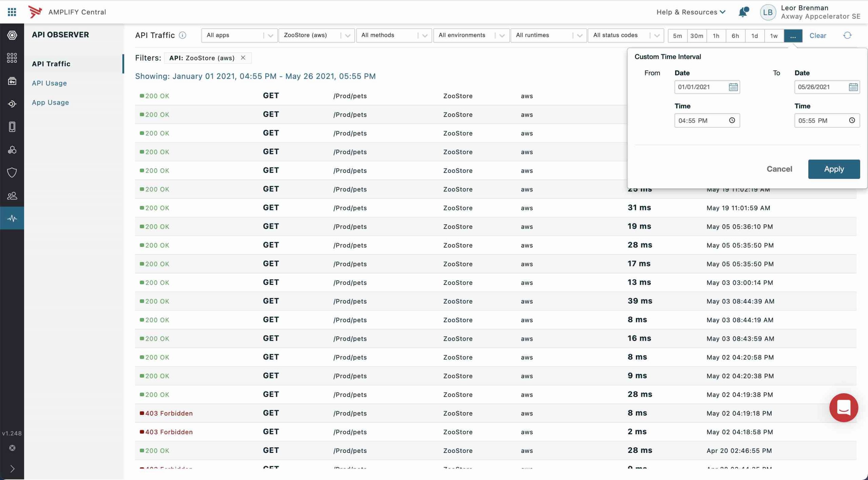This screenshot has height=480, width=868.
Task: Open the 403 Forbidden May 02 04:18:58 PM row
Action: (496, 432)
